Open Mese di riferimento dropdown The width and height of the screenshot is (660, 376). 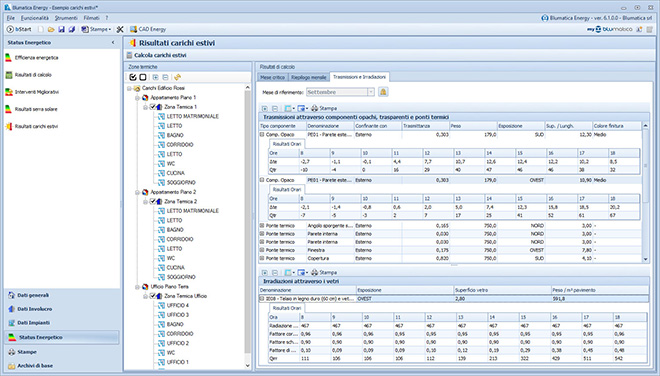(x=370, y=92)
